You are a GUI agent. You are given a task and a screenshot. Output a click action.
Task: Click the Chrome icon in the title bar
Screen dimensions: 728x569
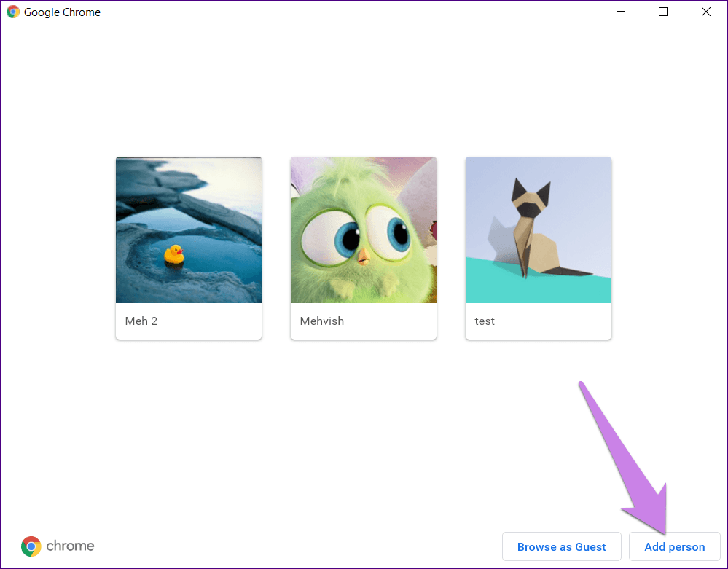[x=13, y=12]
